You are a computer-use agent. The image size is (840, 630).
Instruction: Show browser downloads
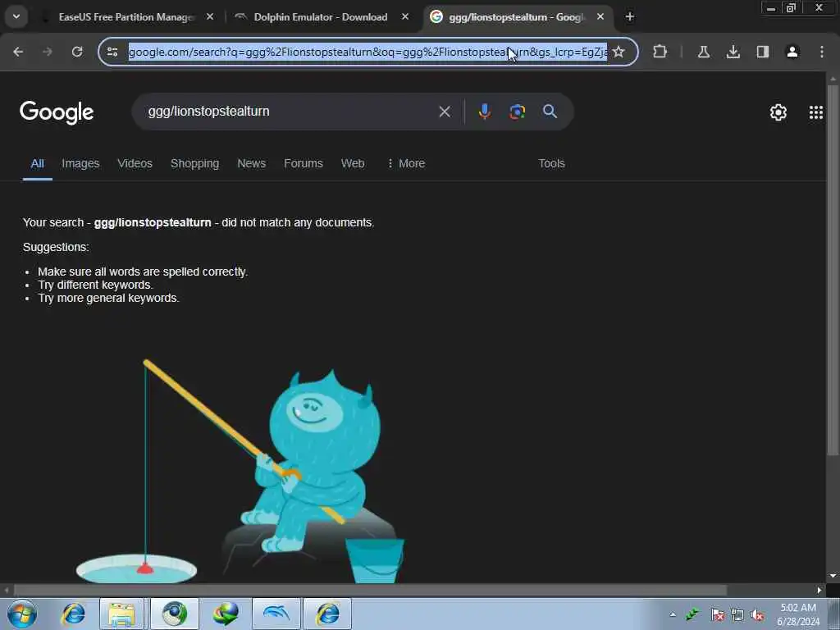(x=733, y=52)
